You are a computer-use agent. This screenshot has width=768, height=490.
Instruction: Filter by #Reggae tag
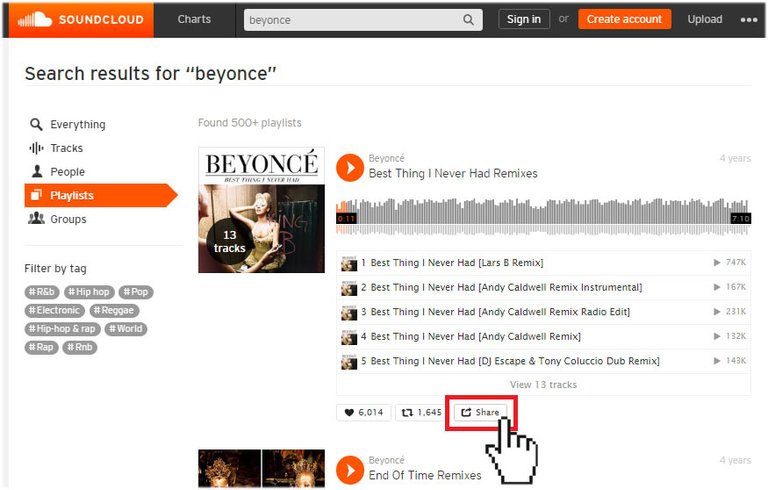click(114, 311)
